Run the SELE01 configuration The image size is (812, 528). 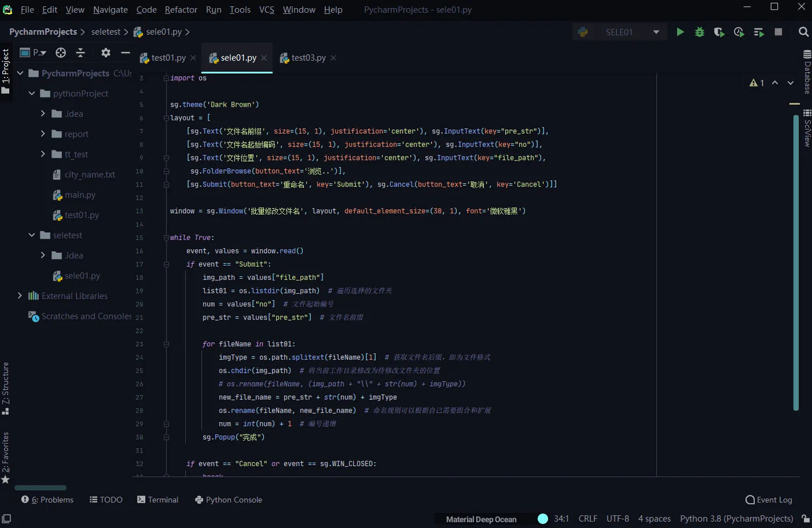click(680, 32)
